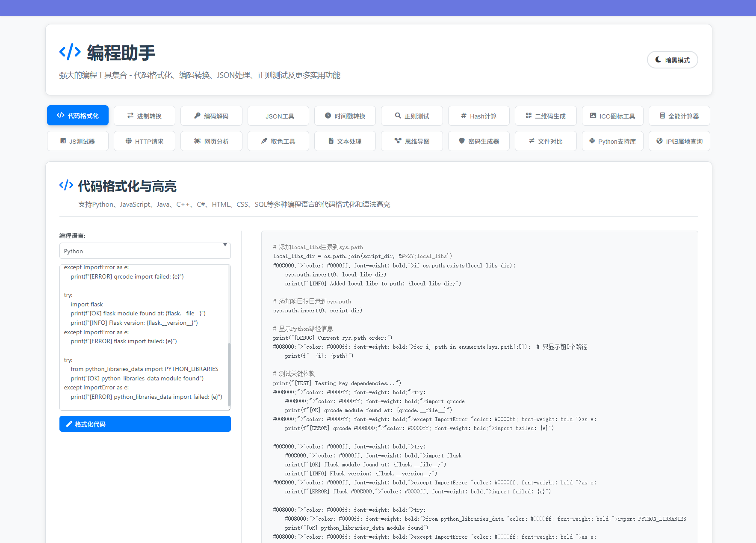Click the 格式化代码 button
The height and width of the screenshot is (543, 756).
(x=145, y=424)
